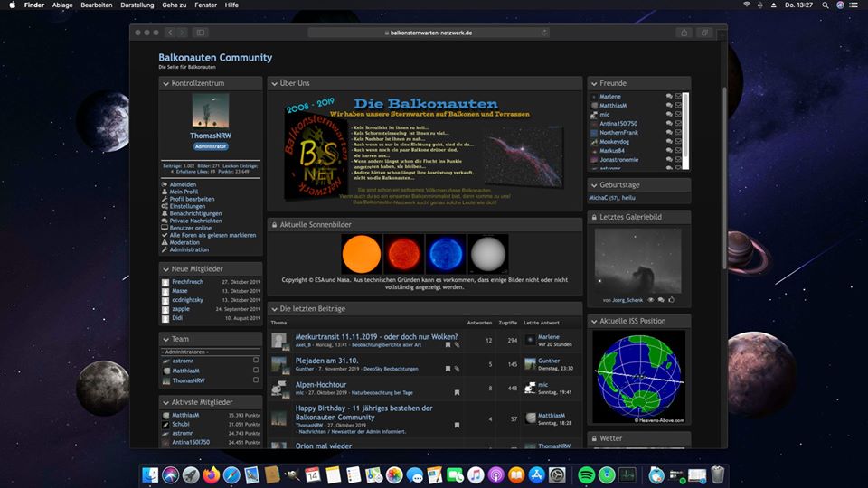
Task: Click the Private Nachrichten link
Action: (195, 221)
